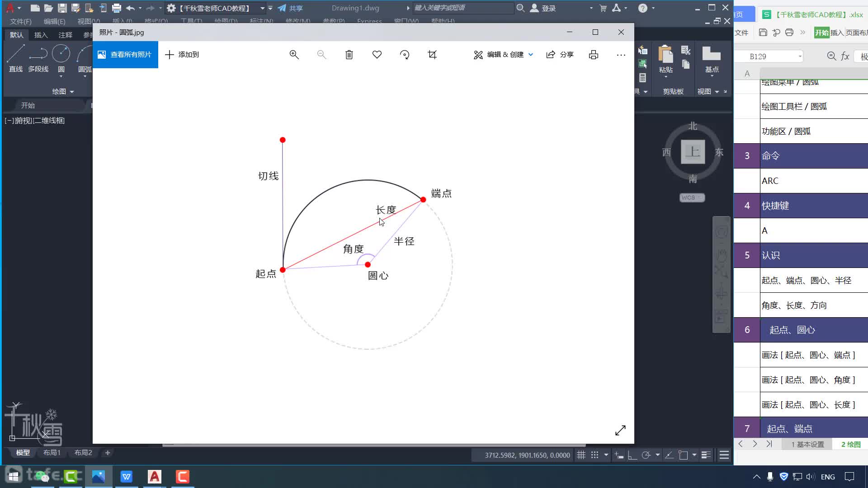The height and width of the screenshot is (488, 868).
Task: Click Share in Photos toolbar
Action: 560,55
